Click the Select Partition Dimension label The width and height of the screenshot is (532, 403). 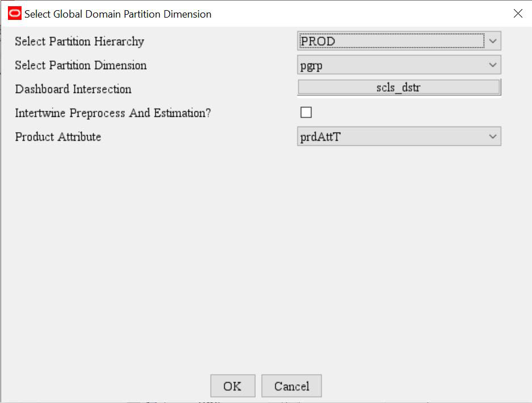[x=80, y=65]
